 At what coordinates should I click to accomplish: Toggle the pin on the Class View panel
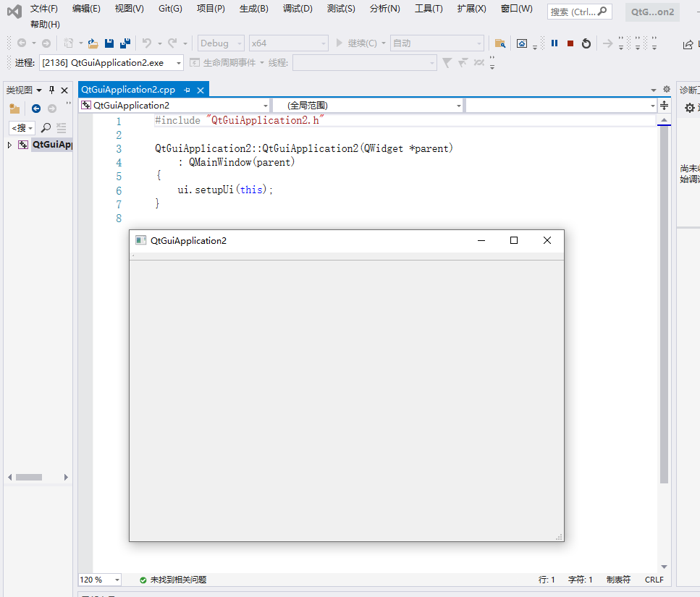[52, 90]
